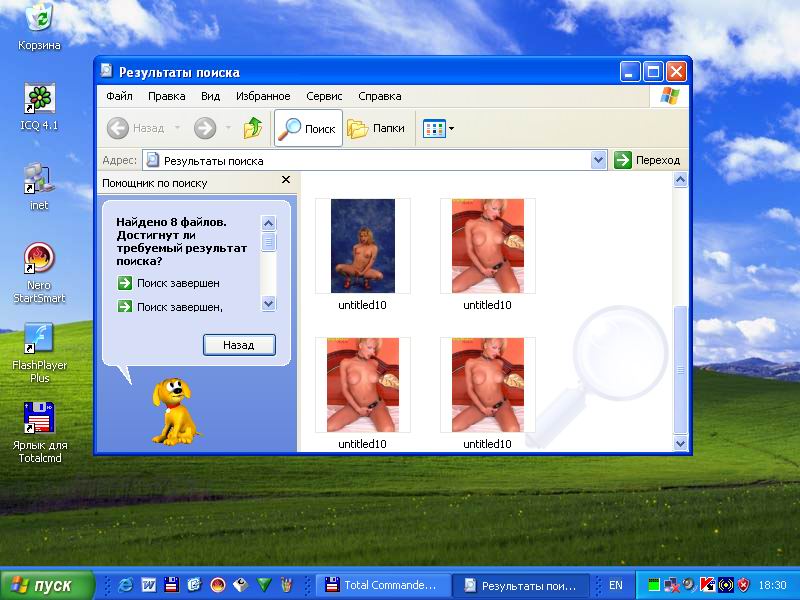The height and width of the screenshot is (600, 800).
Task: Open the Файл menu
Action: click(x=119, y=96)
